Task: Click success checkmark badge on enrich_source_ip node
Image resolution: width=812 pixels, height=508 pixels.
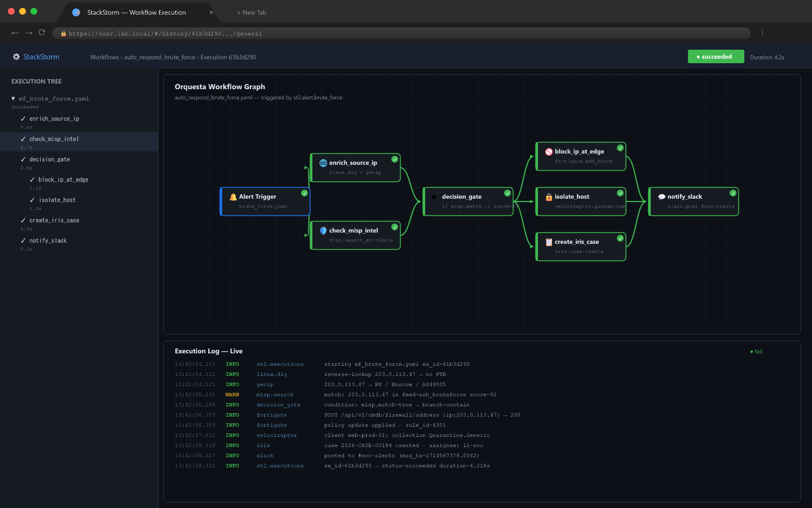Action: (395, 159)
